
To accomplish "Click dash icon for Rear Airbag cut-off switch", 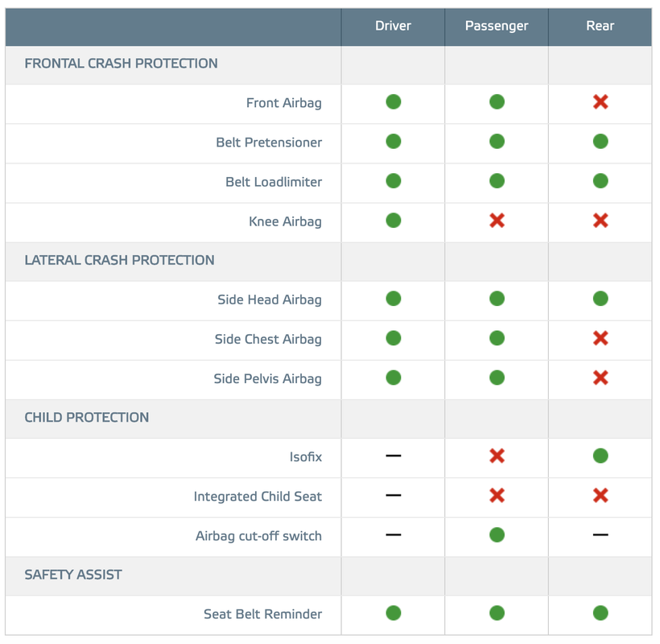I will tap(600, 535).
